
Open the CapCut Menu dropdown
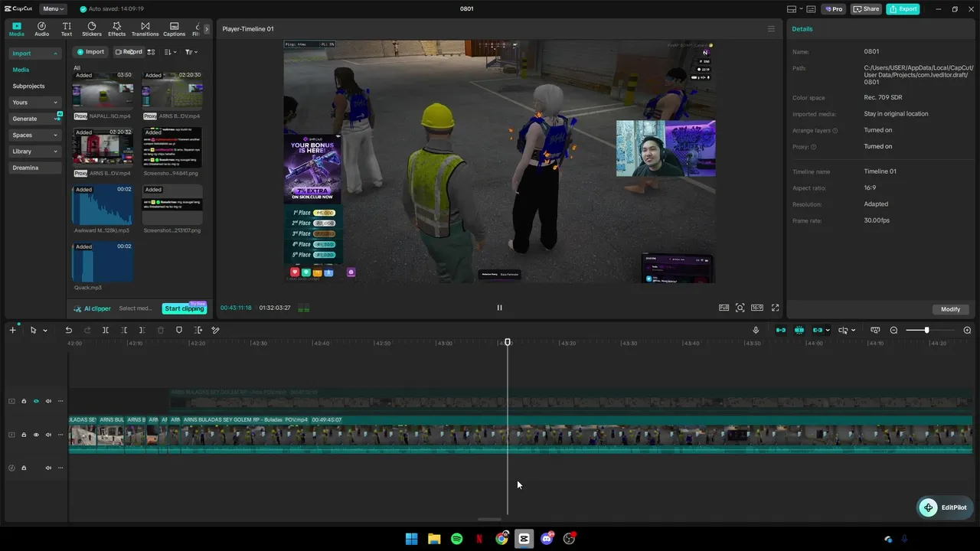click(x=53, y=9)
